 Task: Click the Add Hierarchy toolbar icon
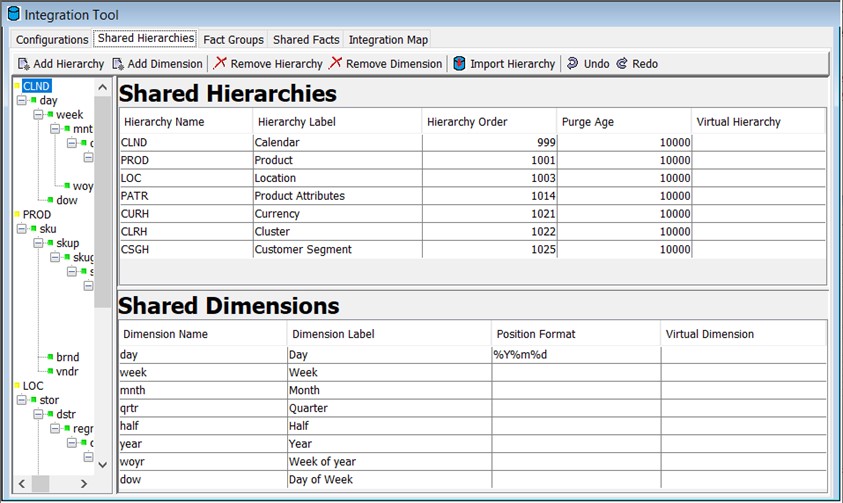(24, 64)
